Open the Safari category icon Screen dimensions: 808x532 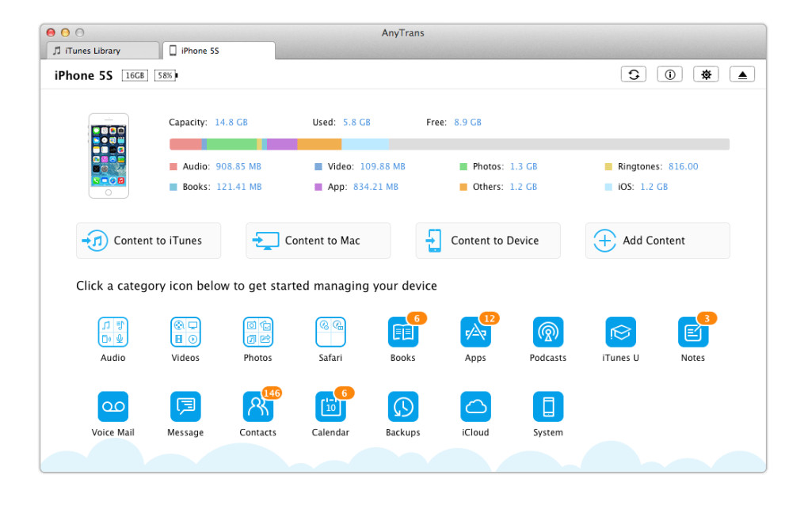(330, 332)
